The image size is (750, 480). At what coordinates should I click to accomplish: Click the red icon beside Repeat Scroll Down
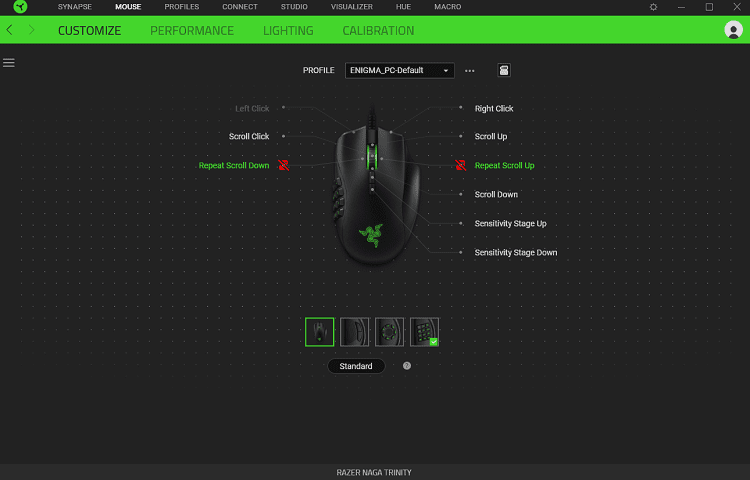pyautogui.click(x=284, y=165)
